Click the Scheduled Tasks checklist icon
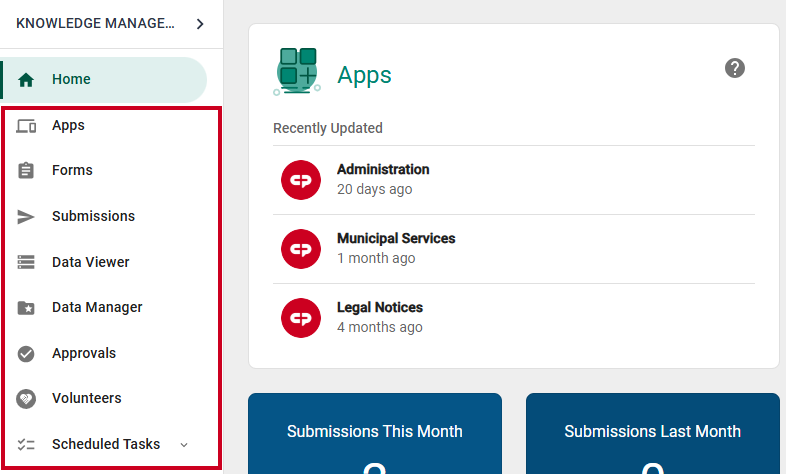Image resolution: width=786 pixels, height=474 pixels. 26,444
